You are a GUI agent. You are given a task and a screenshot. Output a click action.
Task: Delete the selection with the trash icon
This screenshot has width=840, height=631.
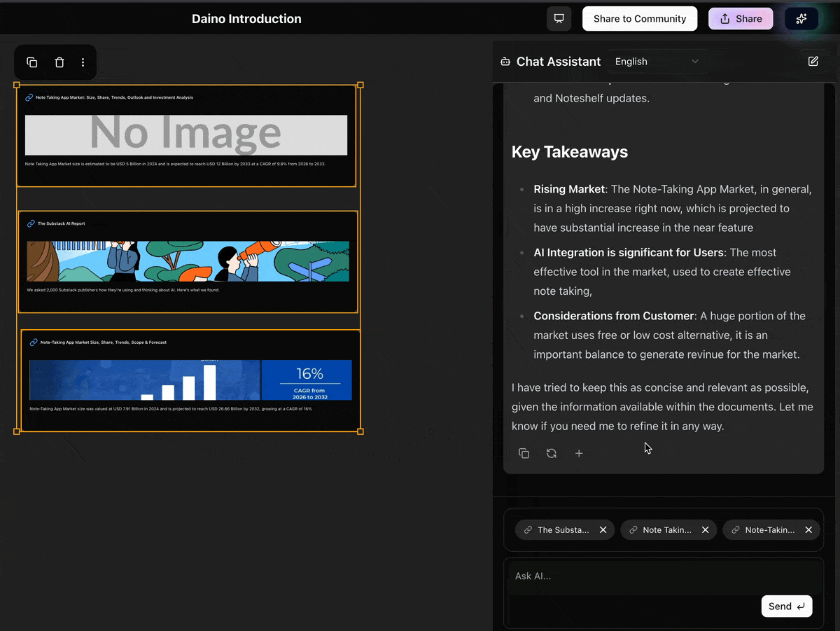[59, 62]
